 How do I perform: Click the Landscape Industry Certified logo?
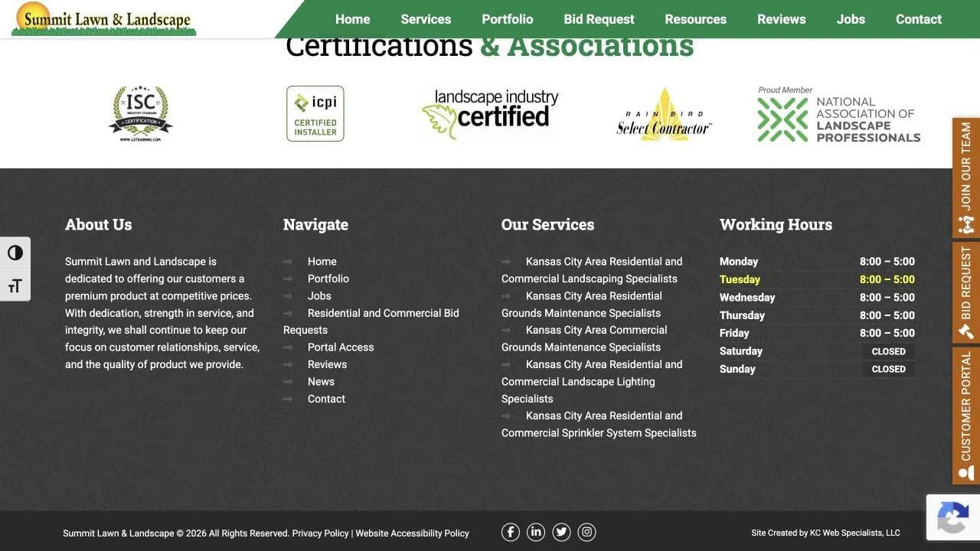click(490, 114)
